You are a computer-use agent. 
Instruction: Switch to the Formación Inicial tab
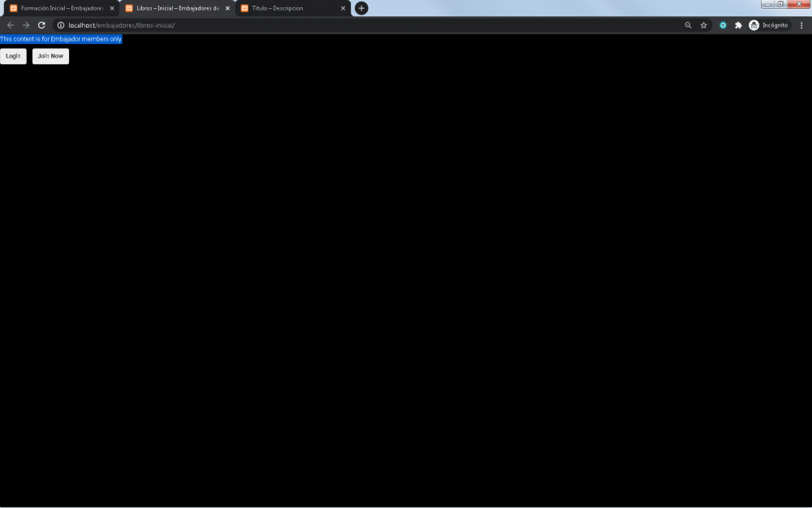click(62, 8)
